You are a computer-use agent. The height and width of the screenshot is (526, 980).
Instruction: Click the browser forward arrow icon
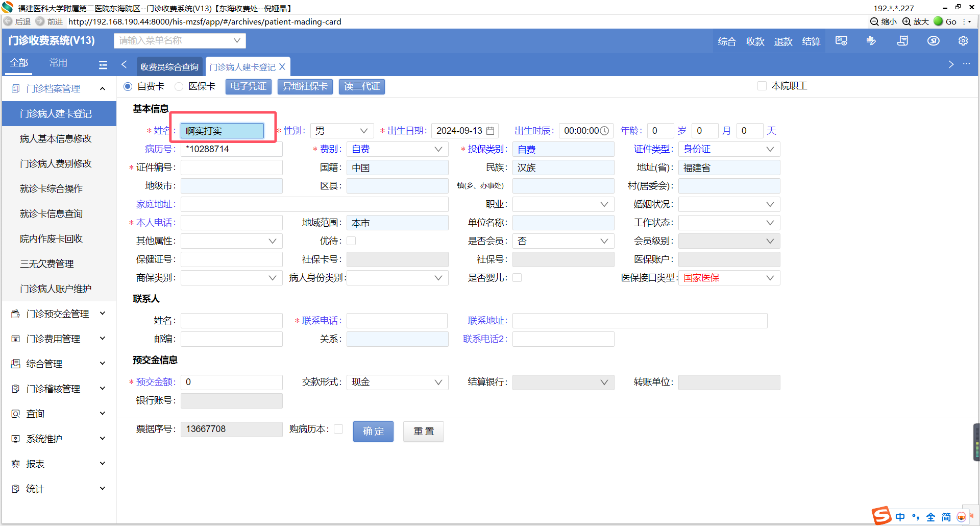(40, 21)
